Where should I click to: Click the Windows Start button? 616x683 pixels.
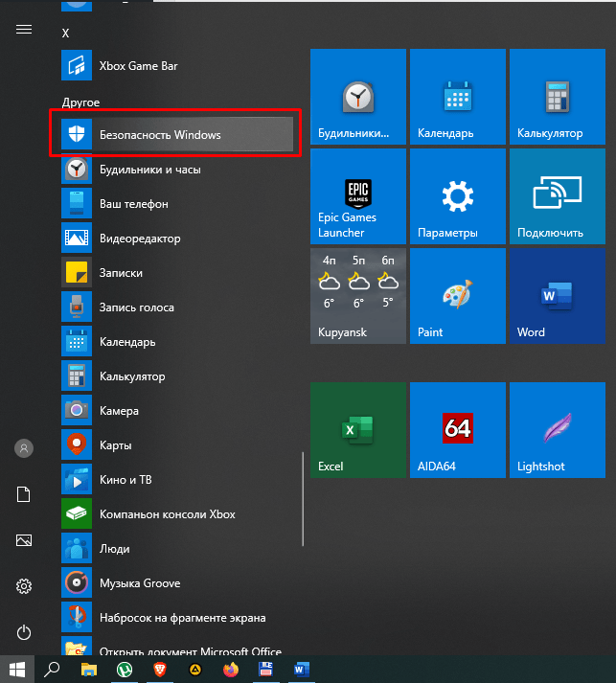tap(17, 669)
